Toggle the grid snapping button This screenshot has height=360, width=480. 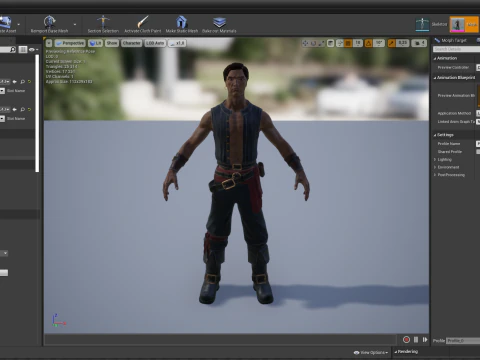pos(348,43)
